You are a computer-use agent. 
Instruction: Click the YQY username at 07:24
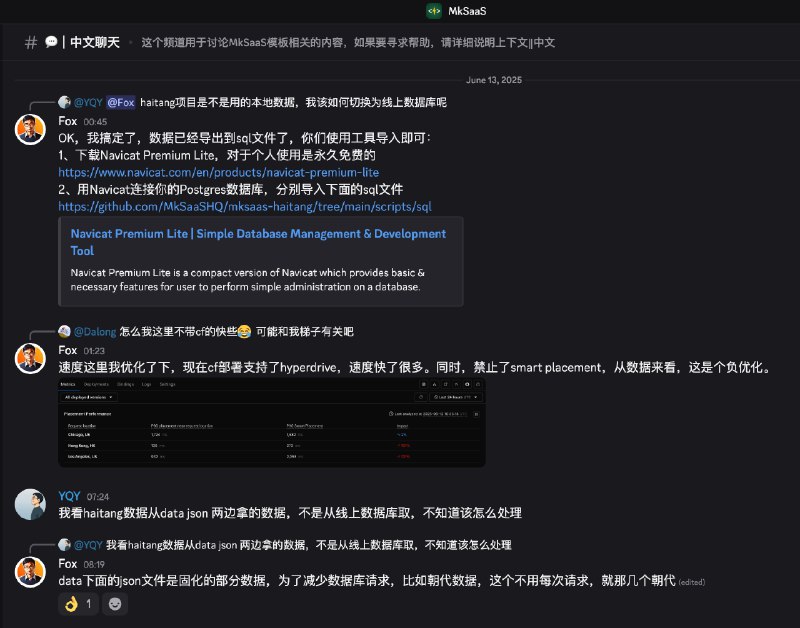pos(69,496)
